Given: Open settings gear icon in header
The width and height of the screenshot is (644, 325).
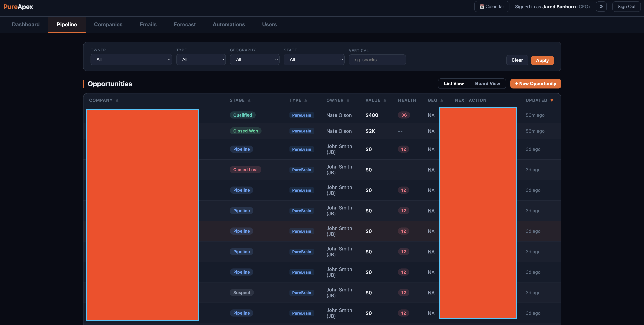Looking at the screenshot, I should click(x=601, y=7).
